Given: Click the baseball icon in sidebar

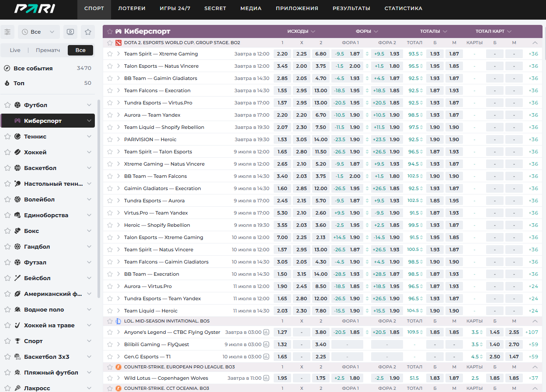Looking at the screenshot, I should [x=17, y=278].
